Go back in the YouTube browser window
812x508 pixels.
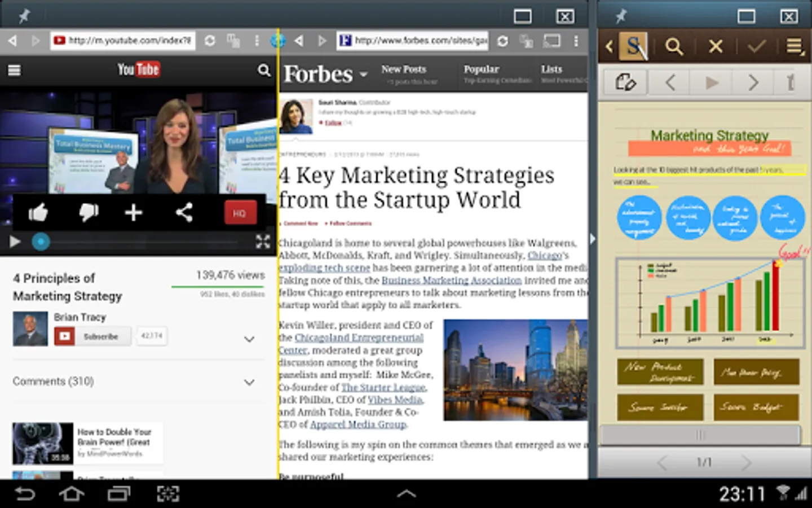coord(12,41)
